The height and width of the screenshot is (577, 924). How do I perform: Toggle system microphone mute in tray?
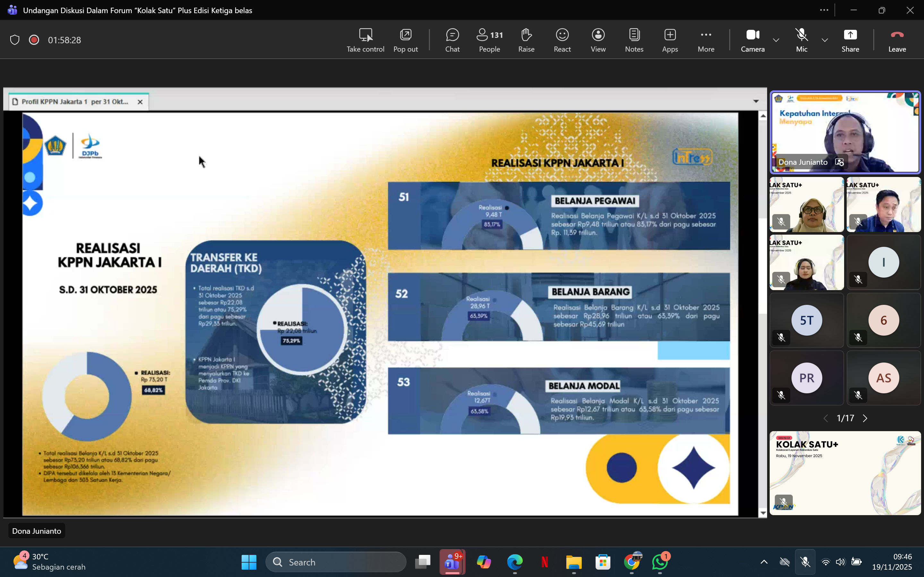pos(805,562)
